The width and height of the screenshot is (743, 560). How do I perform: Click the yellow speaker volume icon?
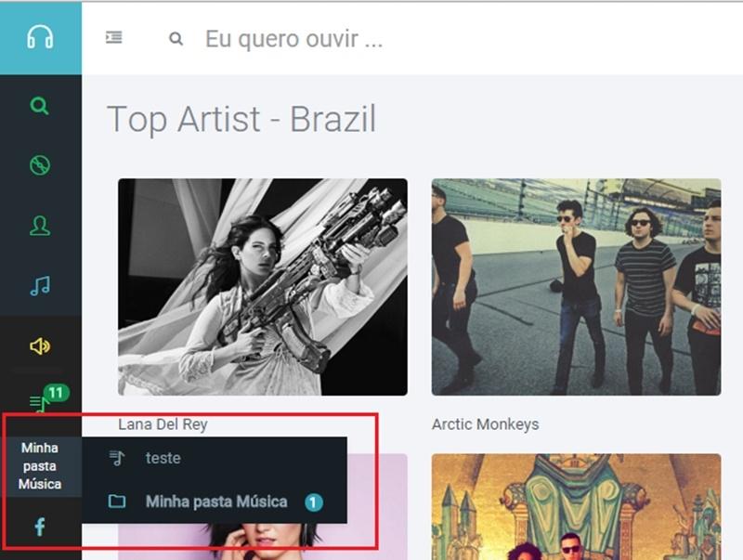(40, 346)
